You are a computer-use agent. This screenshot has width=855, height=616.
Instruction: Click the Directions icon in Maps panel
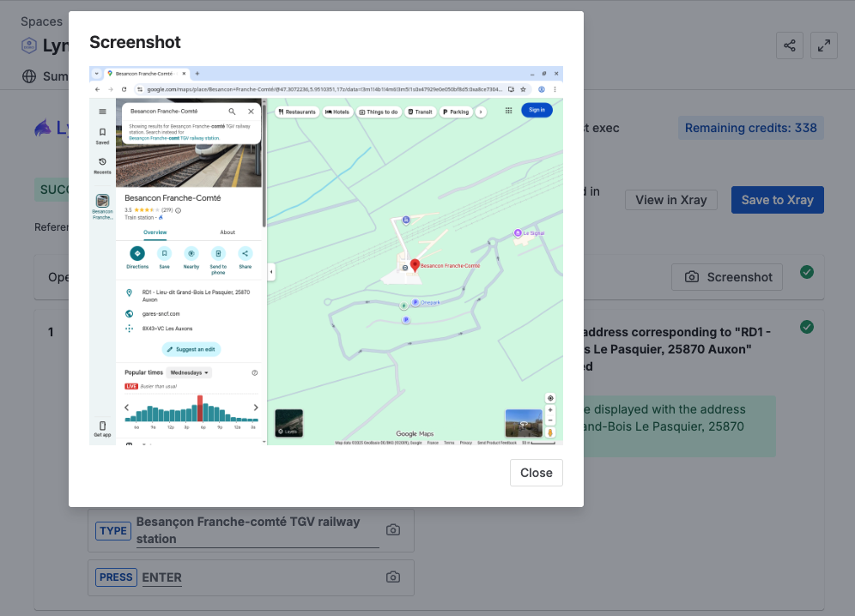click(137, 254)
